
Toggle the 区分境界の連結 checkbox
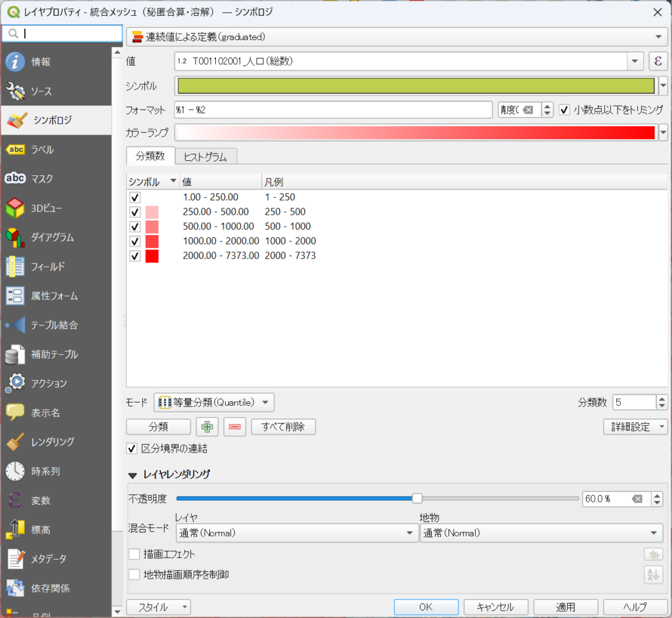(135, 449)
